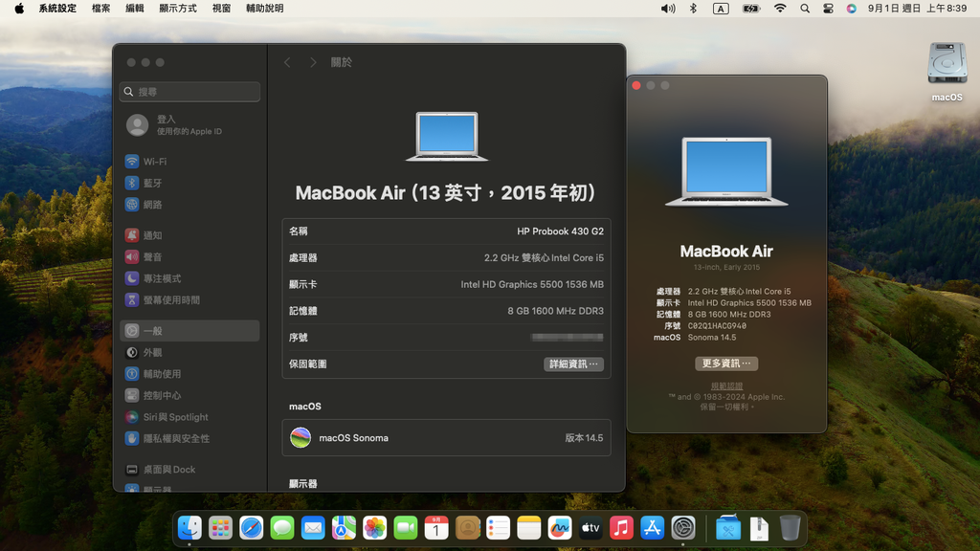
Task: Select 藍牙 in settings sidebar
Action: tap(190, 183)
